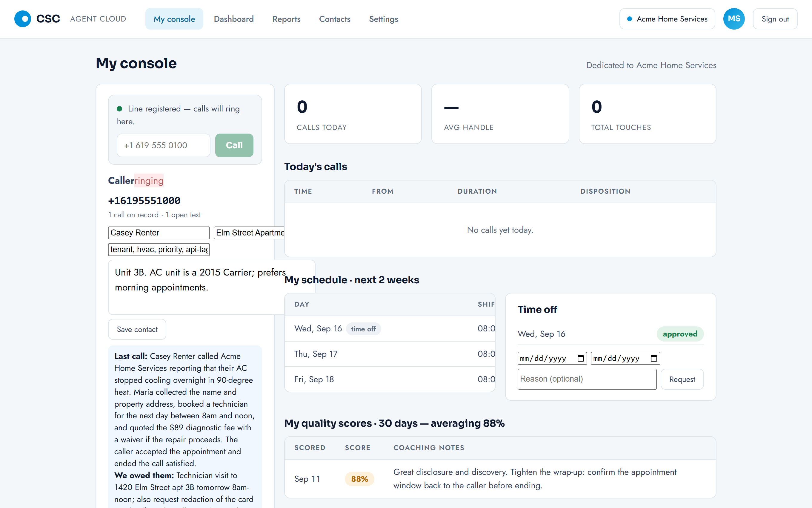Screen dimensions: 812x508
Task: Click the Sign out button
Action: pos(775,19)
